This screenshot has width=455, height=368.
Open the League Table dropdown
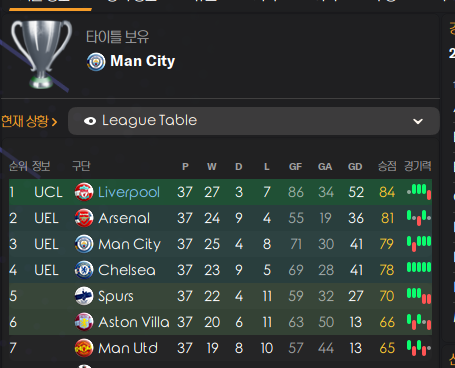[254, 121]
